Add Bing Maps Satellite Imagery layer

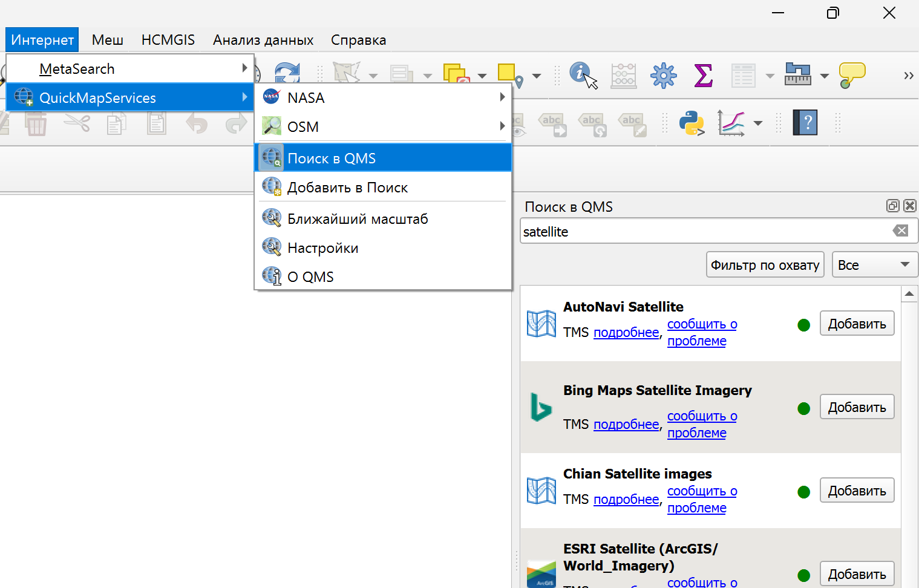857,407
